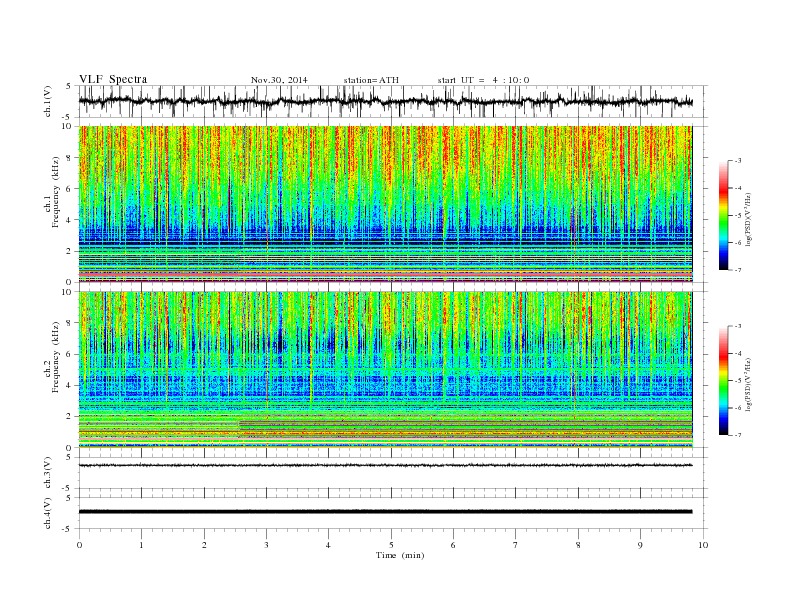Click the "8" tick on ch.1 frequency axis

tap(70, 158)
